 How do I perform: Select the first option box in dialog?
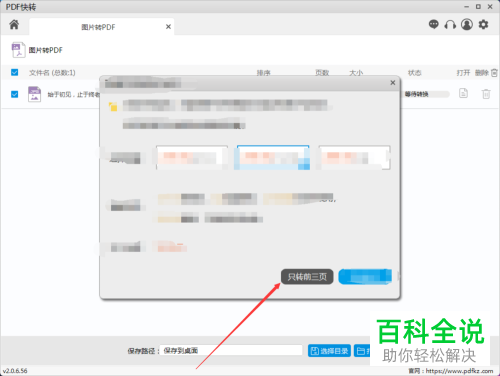[192, 158]
